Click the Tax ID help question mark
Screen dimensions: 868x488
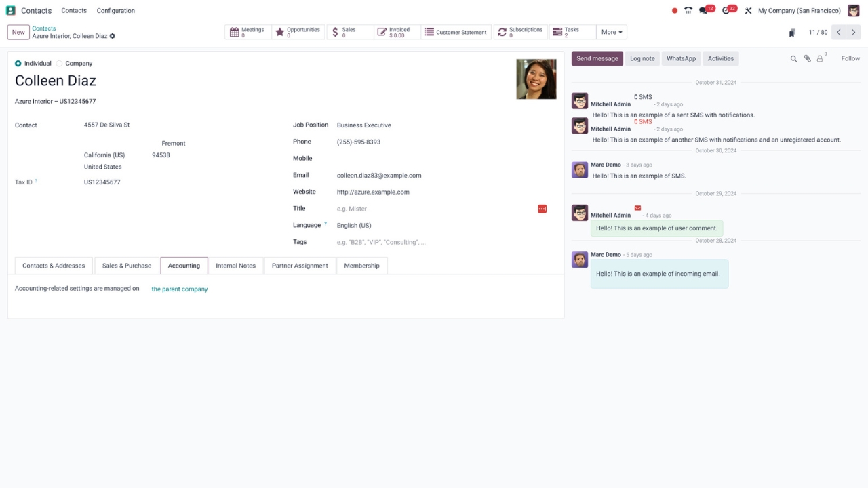(x=36, y=181)
